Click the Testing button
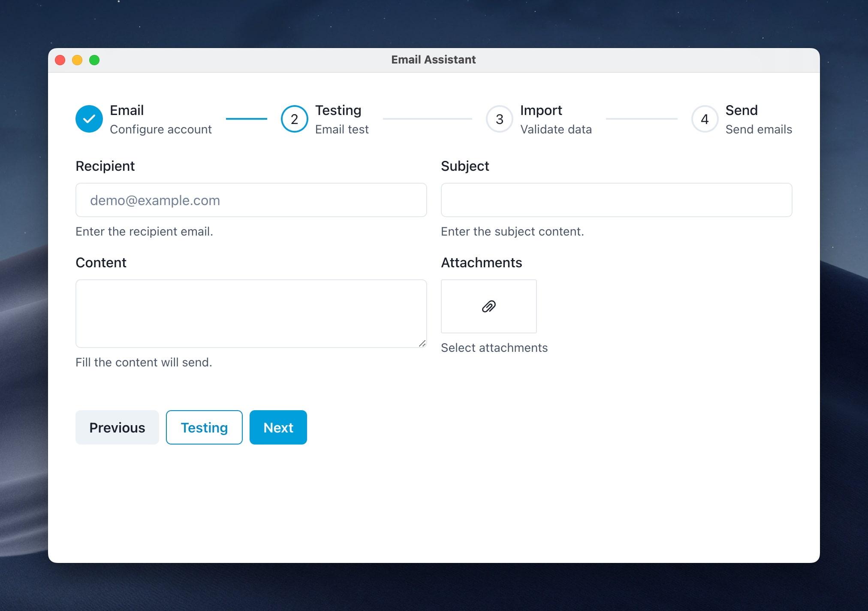 pos(204,427)
